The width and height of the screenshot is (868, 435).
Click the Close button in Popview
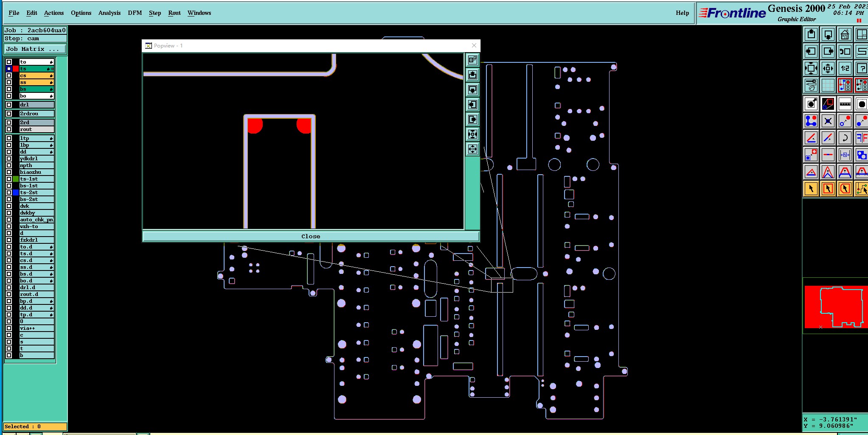click(311, 236)
